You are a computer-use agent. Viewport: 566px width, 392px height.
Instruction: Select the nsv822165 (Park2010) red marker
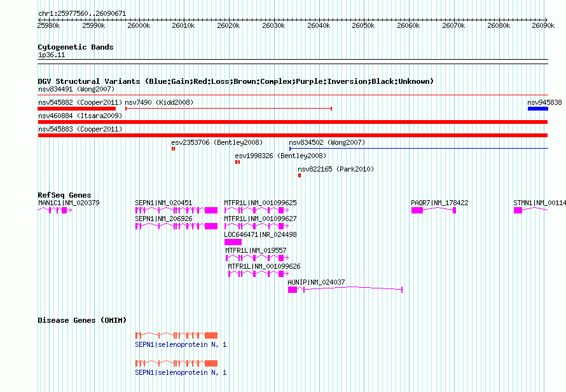click(300, 175)
